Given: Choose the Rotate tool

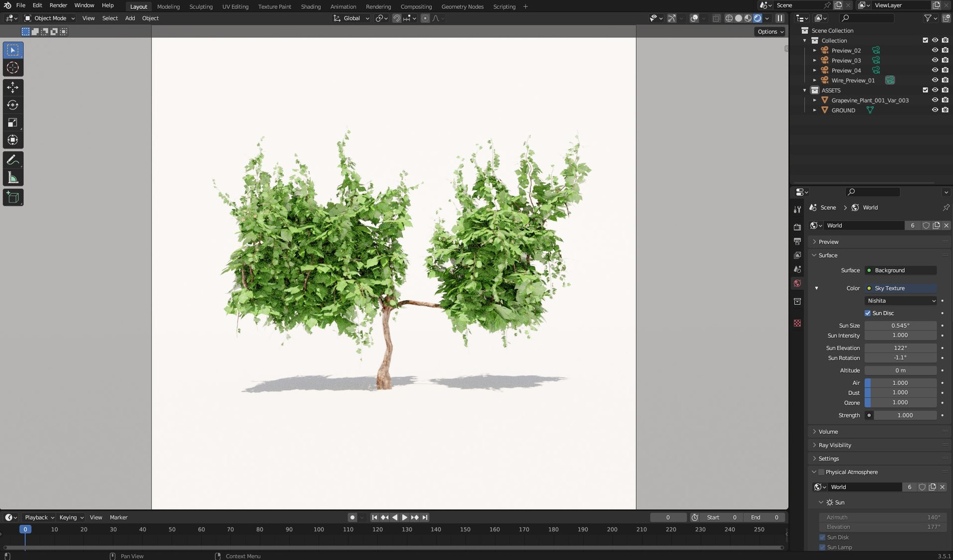Looking at the screenshot, I should click(13, 105).
